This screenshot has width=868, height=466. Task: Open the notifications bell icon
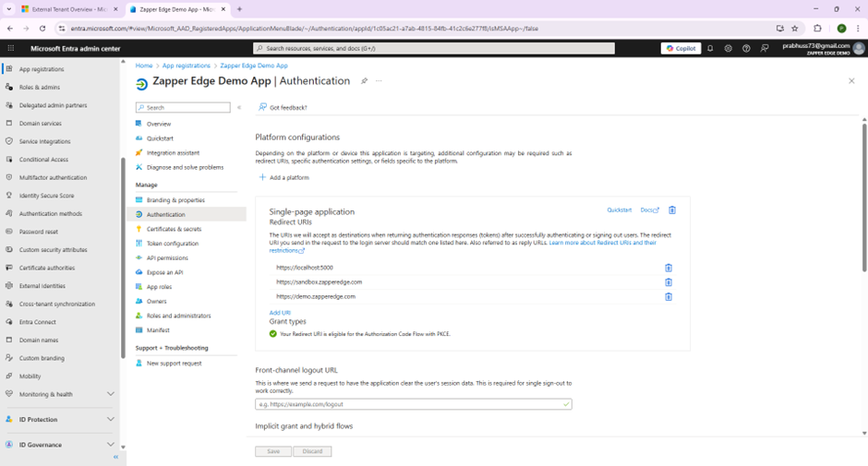(710, 48)
